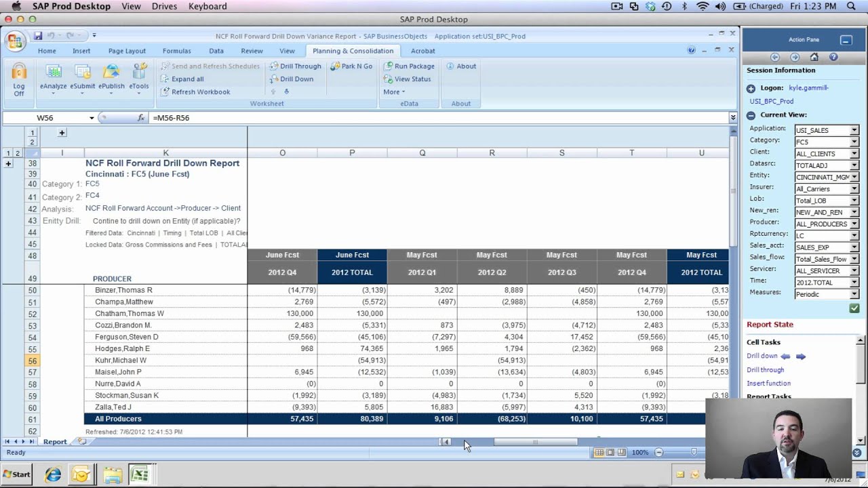This screenshot has width=868, height=488.
Task: Click Refresh Workbook
Action: [195, 91]
